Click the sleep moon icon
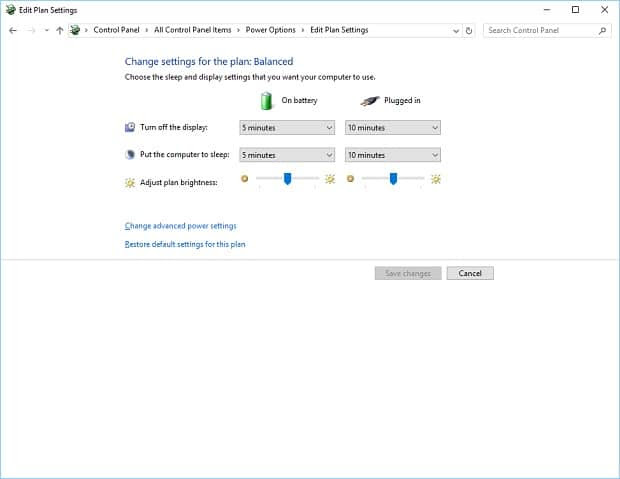Image resolution: width=620 pixels, height=479 pixels. tap(130, 155)
